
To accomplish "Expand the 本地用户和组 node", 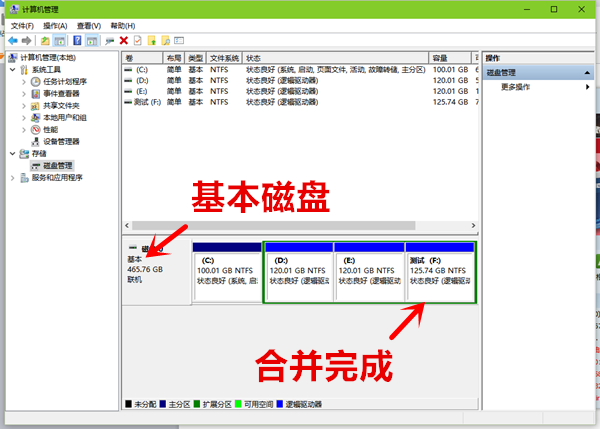I will (x=24, y=118).
